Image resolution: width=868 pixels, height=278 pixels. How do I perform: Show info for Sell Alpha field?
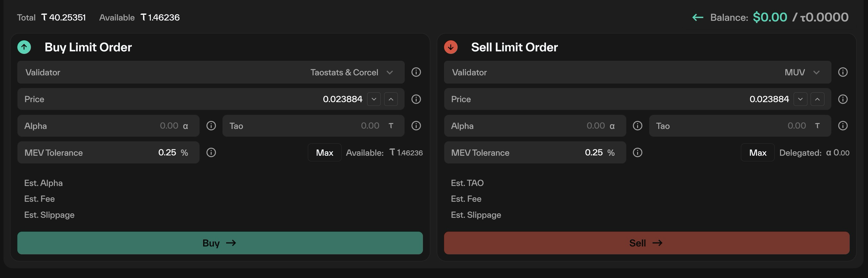click(637, 125)
